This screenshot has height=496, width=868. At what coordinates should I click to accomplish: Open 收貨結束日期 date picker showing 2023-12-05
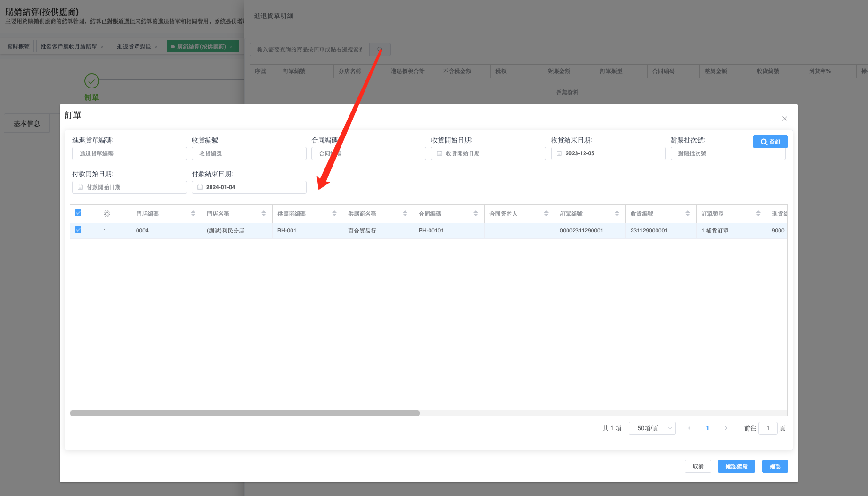[x=608, y=153]
